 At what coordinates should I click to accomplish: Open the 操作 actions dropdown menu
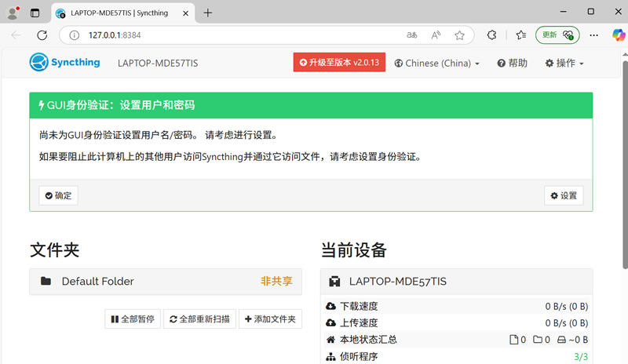(564, 64)
